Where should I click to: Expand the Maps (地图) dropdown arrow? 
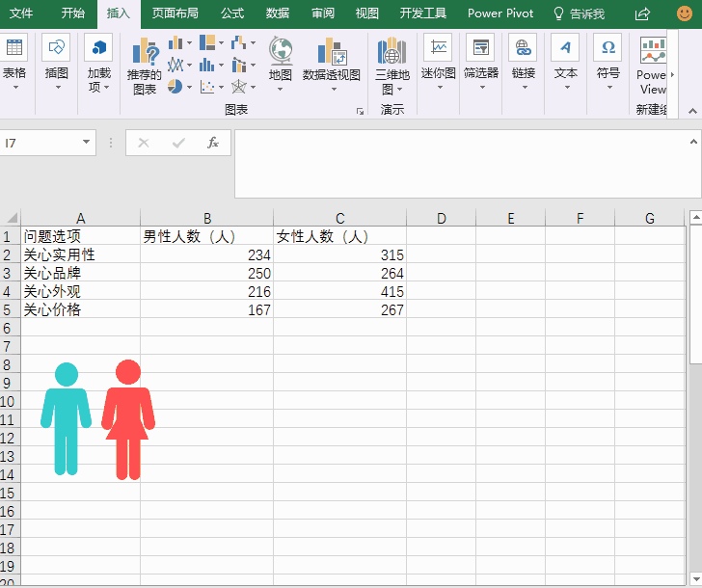(x=281, y=90)
